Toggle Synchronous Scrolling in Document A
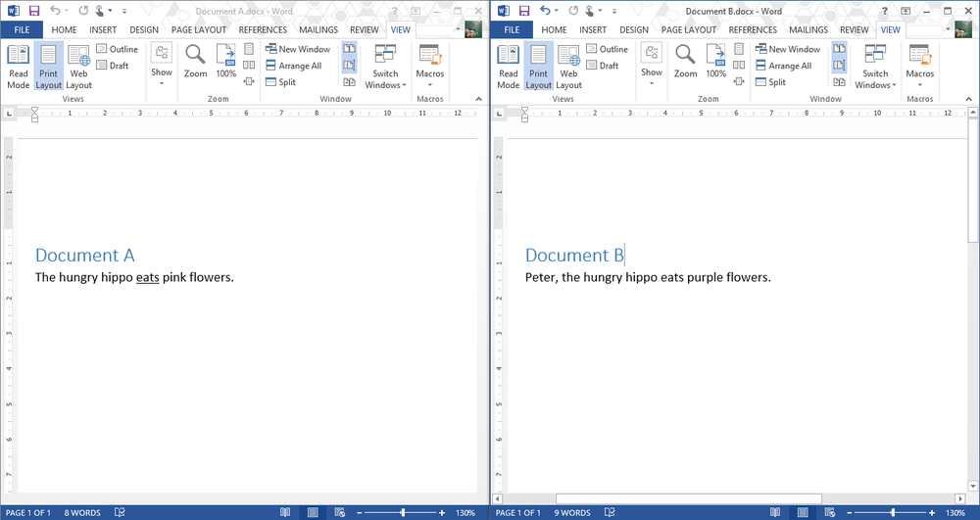The image size is (980, 520). tap(350, 65)
